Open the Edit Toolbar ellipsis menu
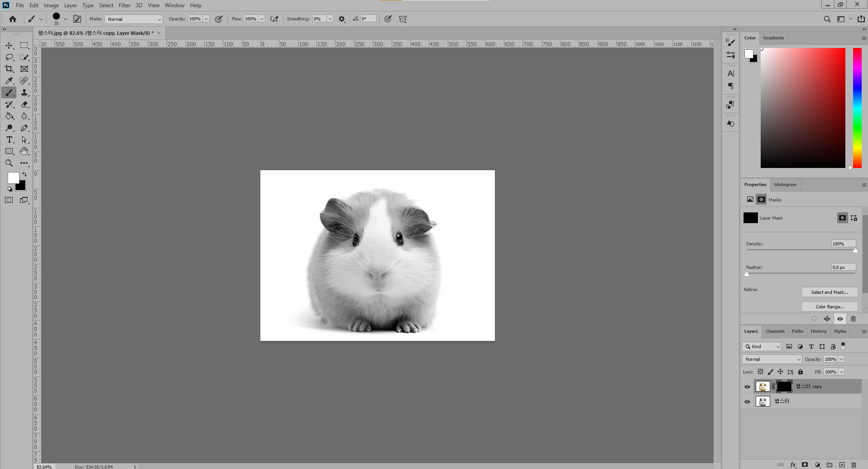 click(24, 163)
